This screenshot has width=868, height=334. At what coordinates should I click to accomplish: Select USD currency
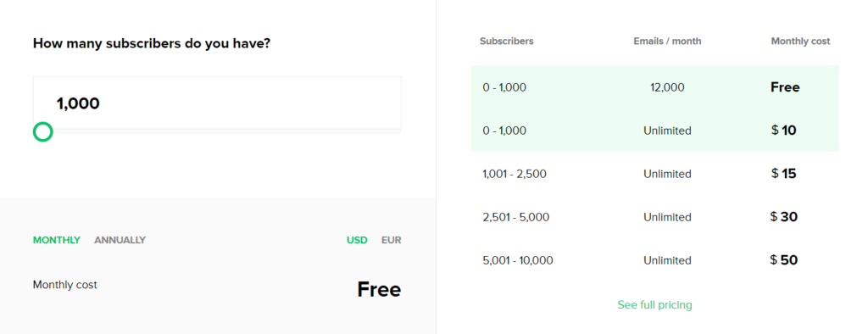pos(357,240)
